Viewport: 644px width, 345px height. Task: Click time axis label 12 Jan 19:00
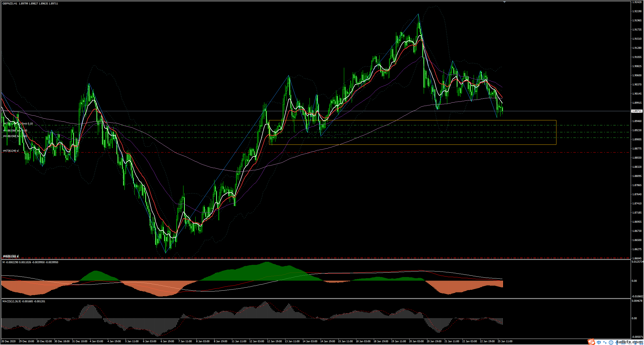coord(274,341)
